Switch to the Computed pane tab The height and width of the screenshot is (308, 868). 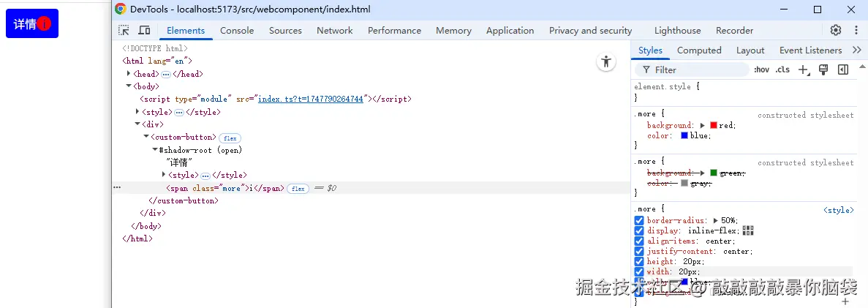[x=698, y=50]
